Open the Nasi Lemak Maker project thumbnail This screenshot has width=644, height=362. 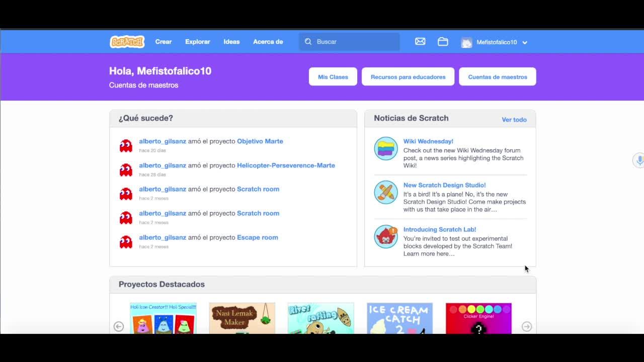click(242, 318)
